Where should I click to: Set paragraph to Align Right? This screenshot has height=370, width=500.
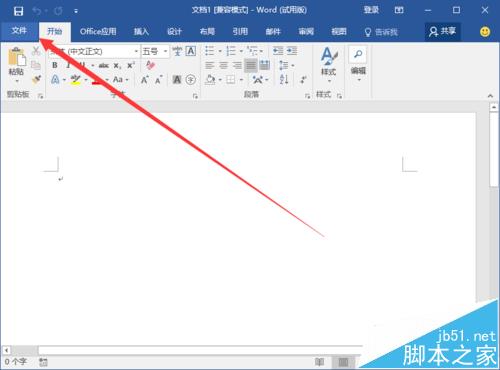pyautogui.click(x=237, y=65)
